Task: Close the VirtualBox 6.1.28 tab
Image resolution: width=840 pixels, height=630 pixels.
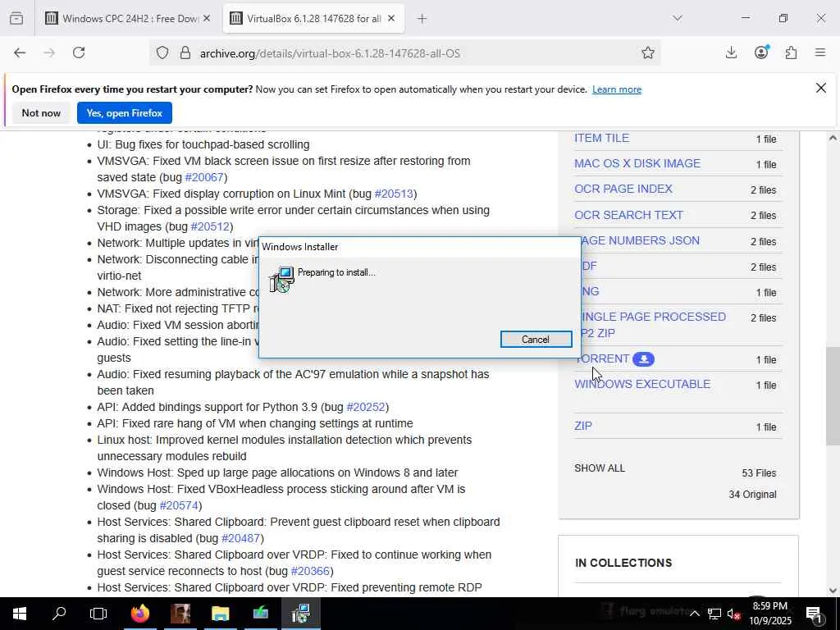Action: click(391, 18)
